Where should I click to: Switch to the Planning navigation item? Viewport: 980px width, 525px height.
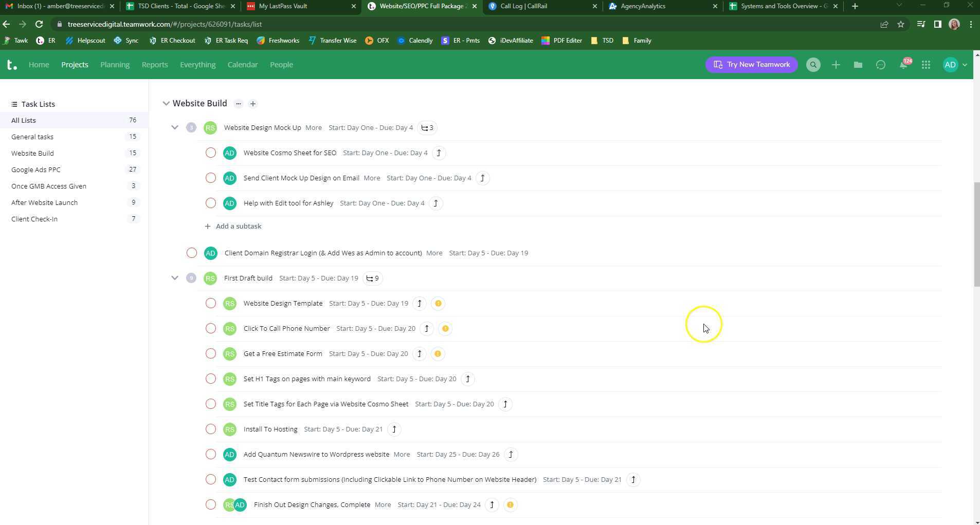tap(115, 64)
